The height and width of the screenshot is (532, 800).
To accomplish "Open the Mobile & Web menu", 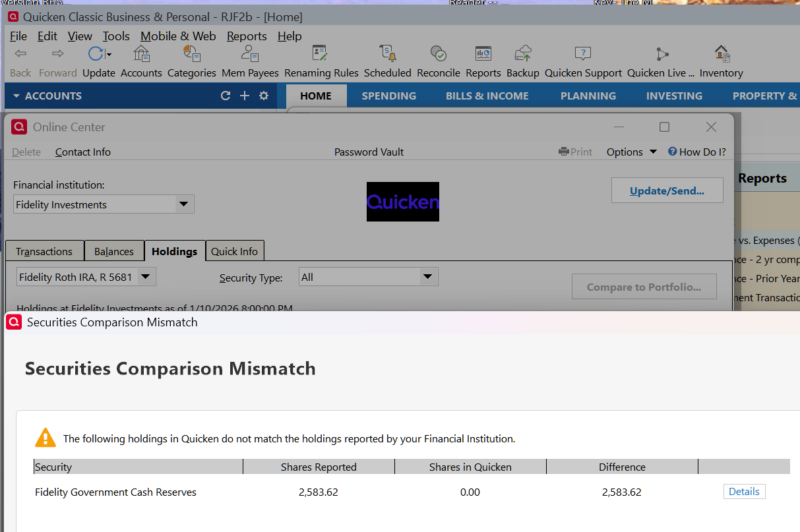I will point(178,36).
